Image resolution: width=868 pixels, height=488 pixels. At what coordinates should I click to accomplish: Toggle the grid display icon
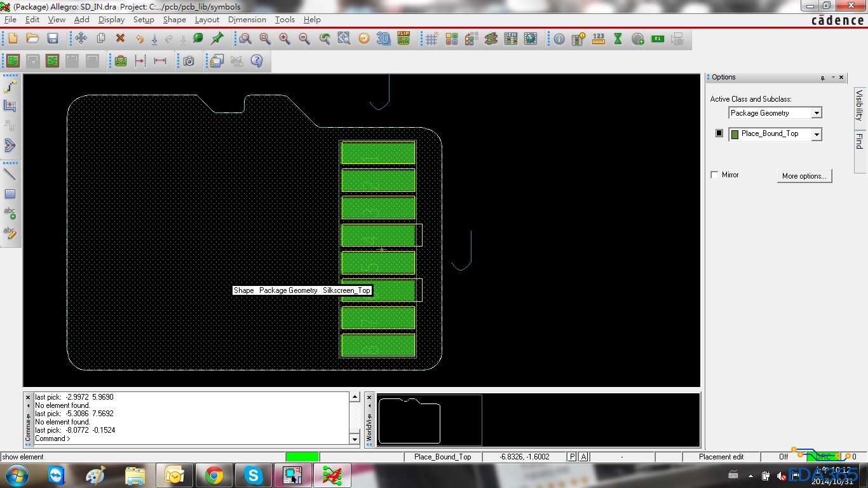pos(431,39)
